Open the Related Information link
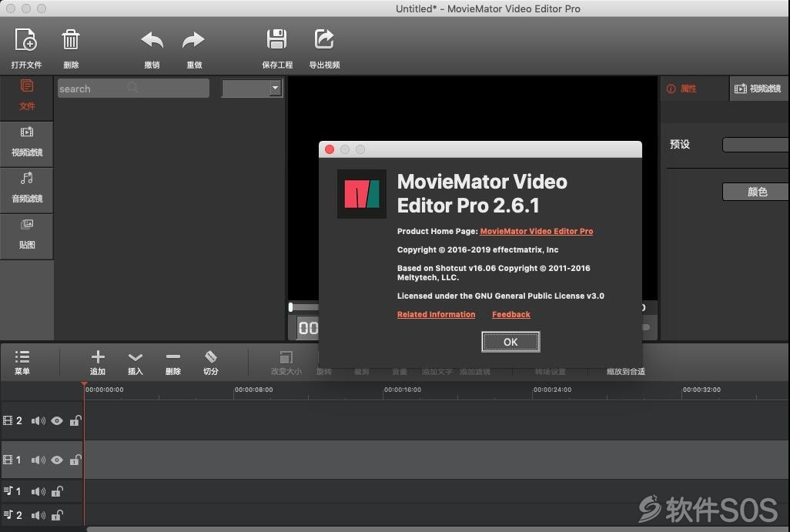This screenshot has width=790, height=532. (436, 314)
